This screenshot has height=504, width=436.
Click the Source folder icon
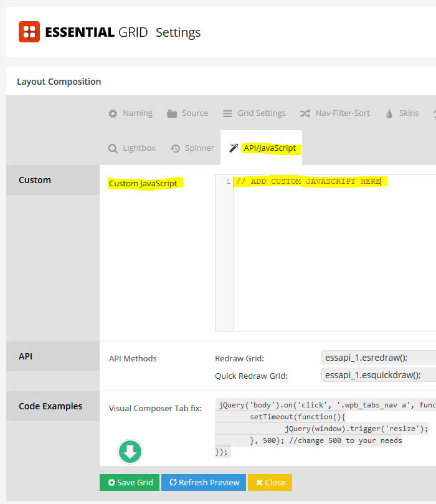(172, 113)
